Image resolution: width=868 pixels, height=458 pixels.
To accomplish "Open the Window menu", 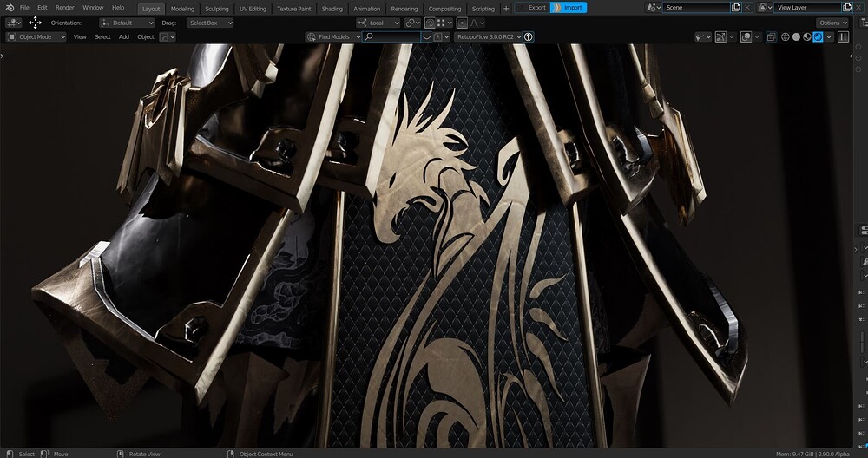I will click(x=93, y=8).
